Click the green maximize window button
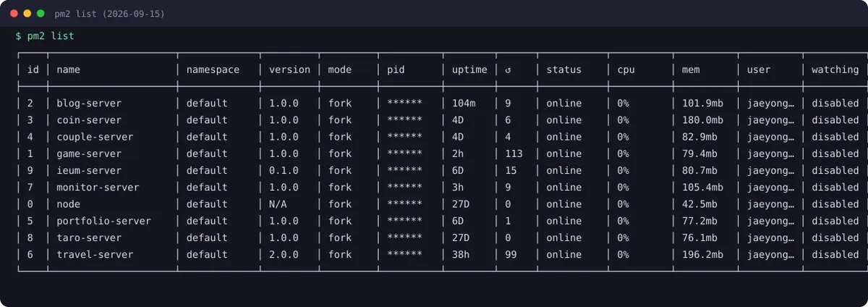The image size is (868, 307). (x=41, y=14)
